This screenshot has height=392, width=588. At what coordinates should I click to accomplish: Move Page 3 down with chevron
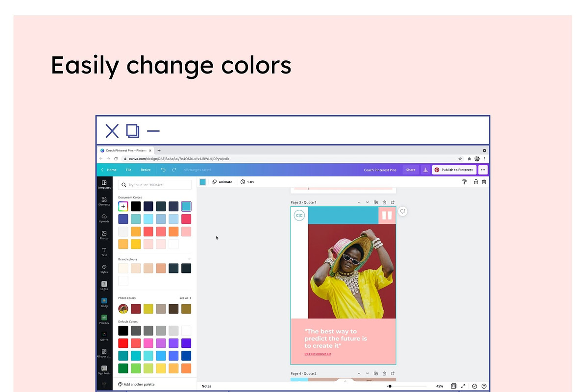[367, 202]
